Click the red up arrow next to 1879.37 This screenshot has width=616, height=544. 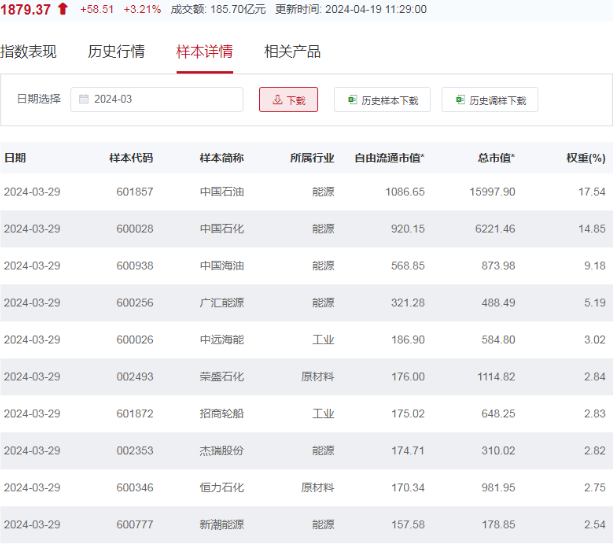click(x=63, y=9)
